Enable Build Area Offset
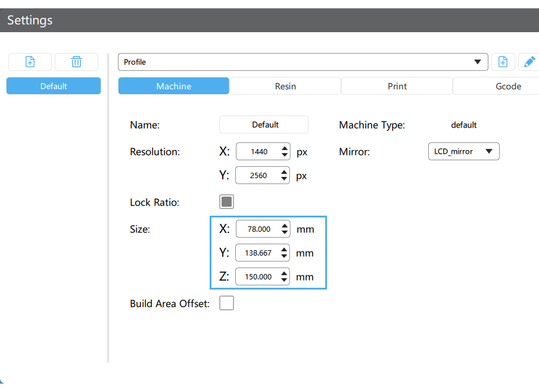This screenshot has width=539, height=392. pos(226,303)
